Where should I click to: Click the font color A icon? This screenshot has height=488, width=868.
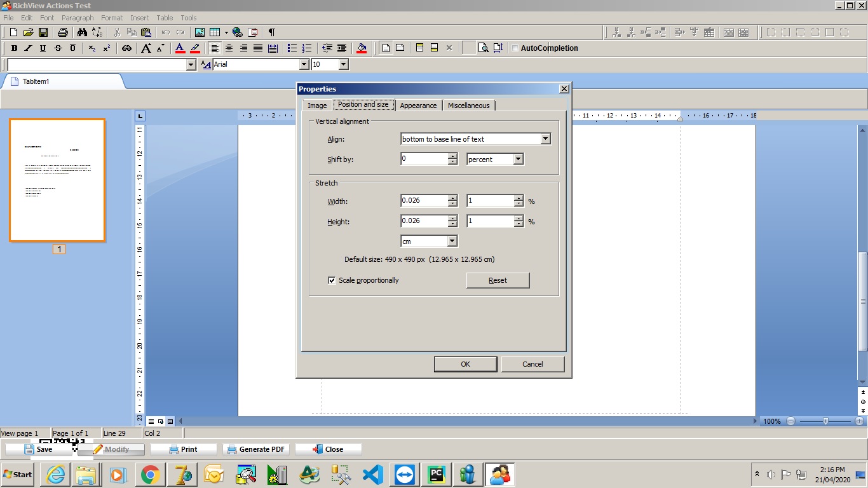[x=180, y=48]
